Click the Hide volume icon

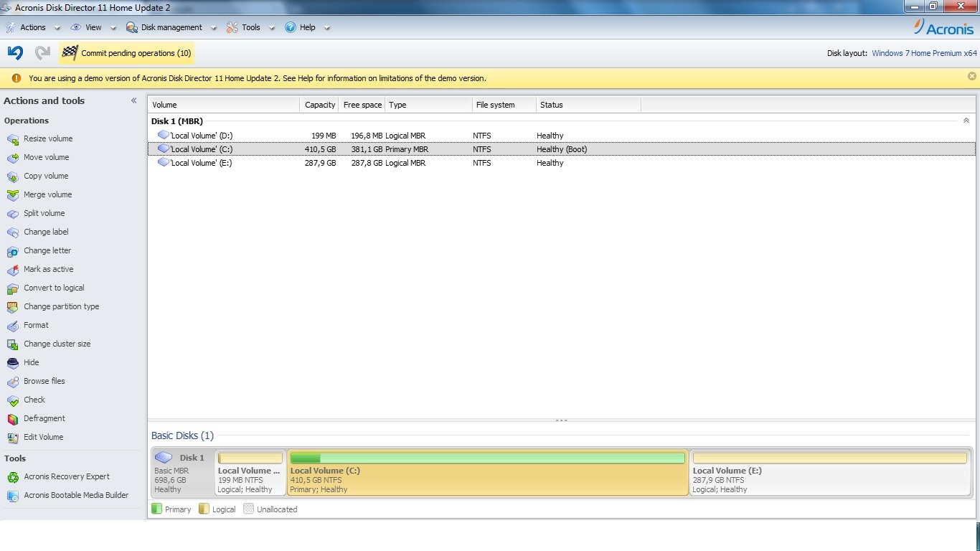12,363
